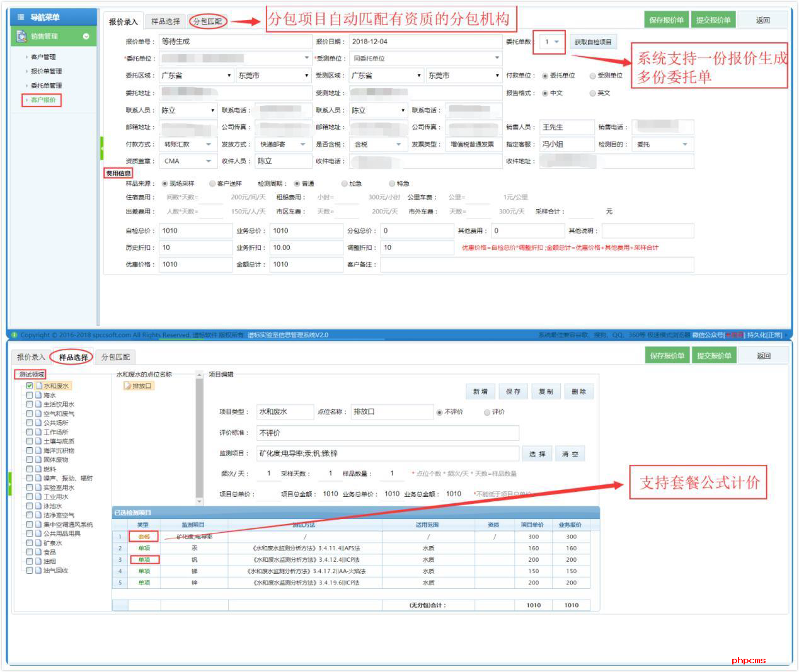Click the 选择 button for 监测项目
The image size is (799, 672).
[537, 454]
